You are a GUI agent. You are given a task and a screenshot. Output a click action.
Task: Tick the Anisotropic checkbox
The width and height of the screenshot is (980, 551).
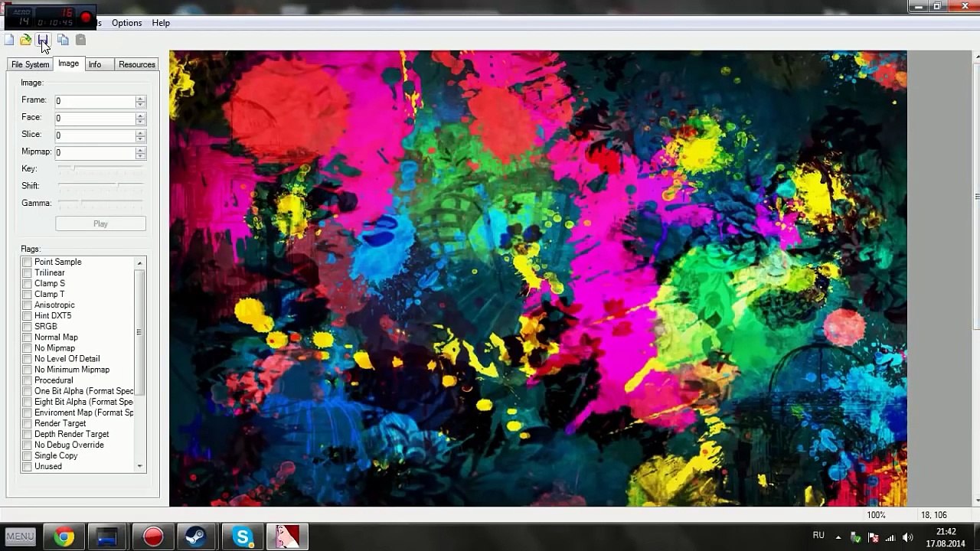coord(27,305)
